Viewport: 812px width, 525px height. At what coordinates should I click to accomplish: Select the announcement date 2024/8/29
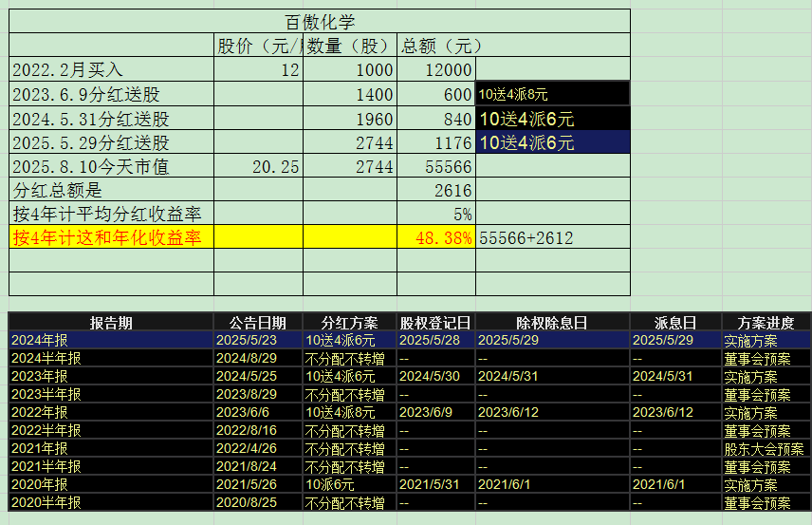point(258,358)
